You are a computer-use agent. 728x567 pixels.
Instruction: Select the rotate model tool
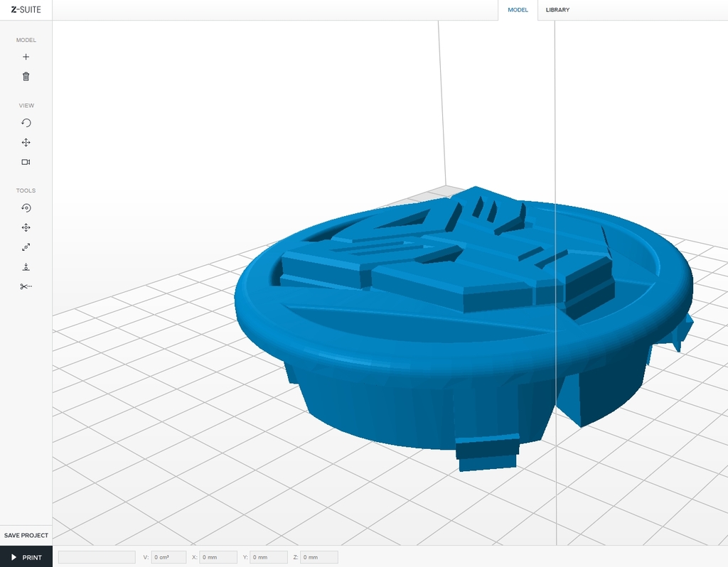pos(26,207)
